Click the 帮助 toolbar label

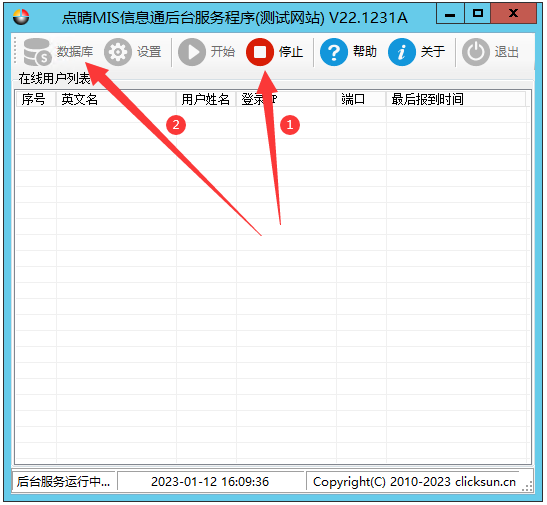tap(365, 52)
